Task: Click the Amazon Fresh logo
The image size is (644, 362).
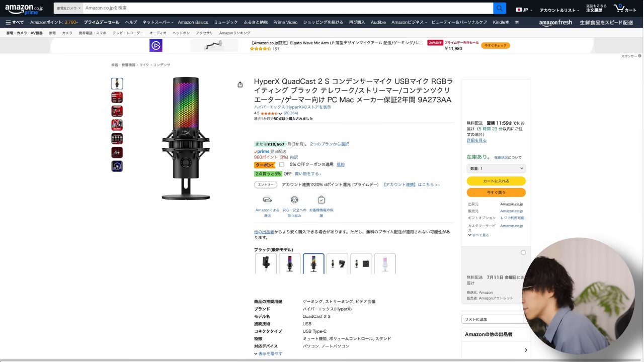Action: click(x=555, y=23)
